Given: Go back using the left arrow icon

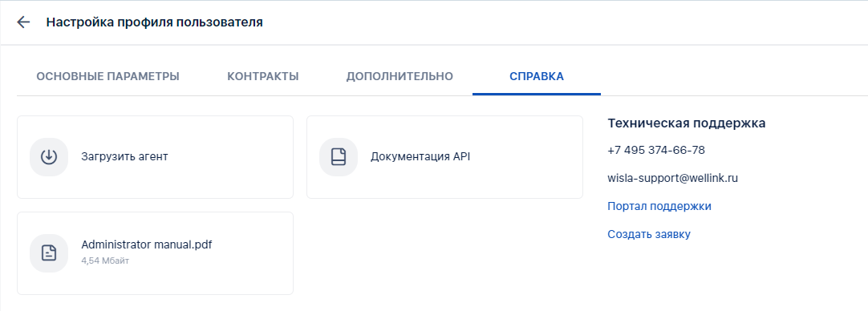Looking at the screenshot, I should [23, 22].
